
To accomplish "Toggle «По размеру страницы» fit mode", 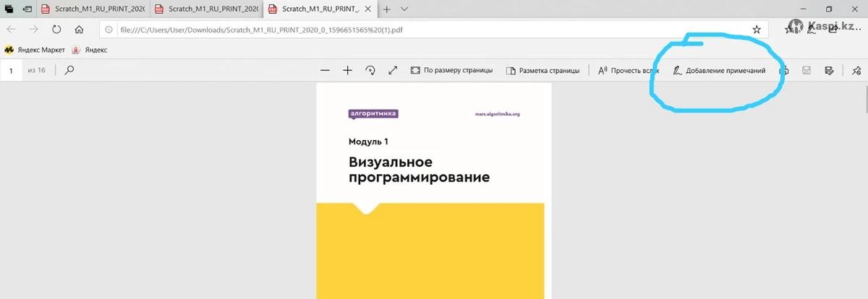I will [x=451, y=71].
